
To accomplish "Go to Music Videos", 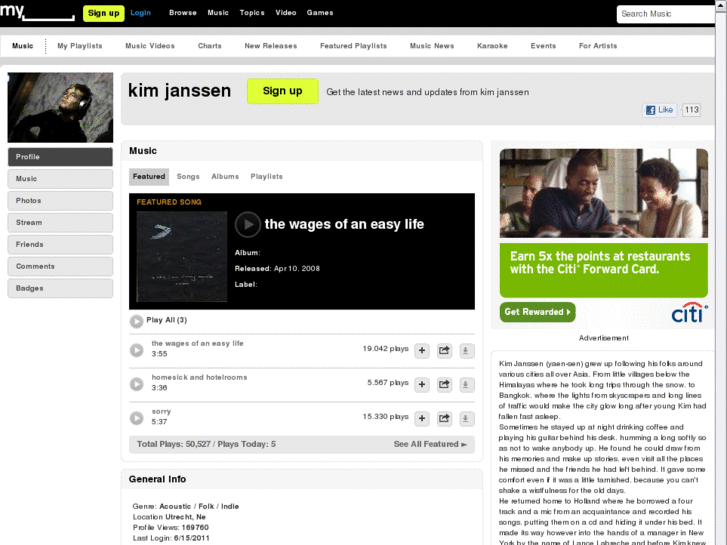I will click(x=150, y=46).
